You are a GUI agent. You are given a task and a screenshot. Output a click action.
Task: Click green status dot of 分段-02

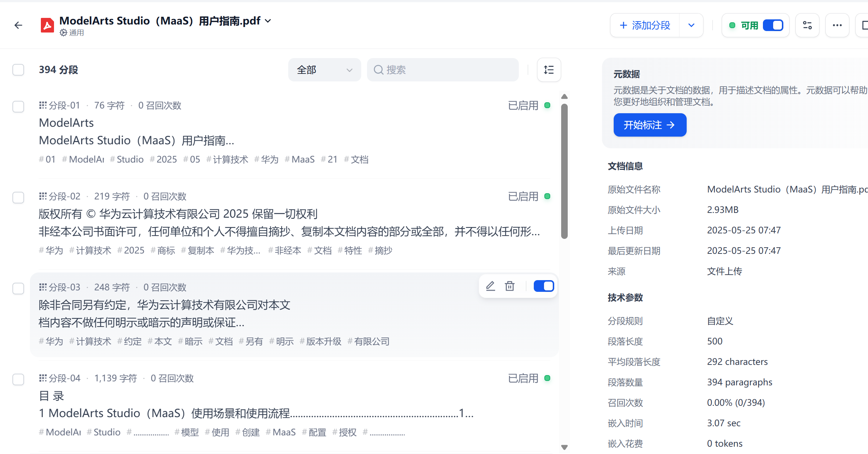[x=547, y=196]
